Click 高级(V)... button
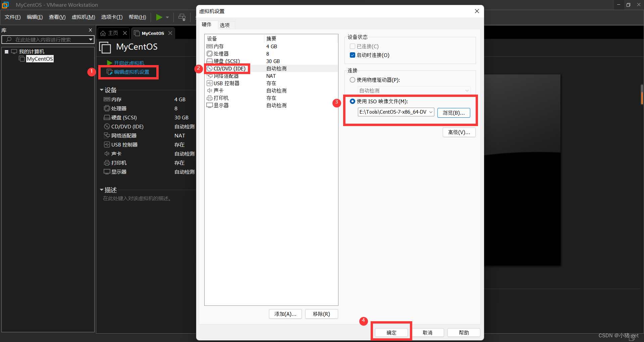Screen dimensions: 644x342 459,132
